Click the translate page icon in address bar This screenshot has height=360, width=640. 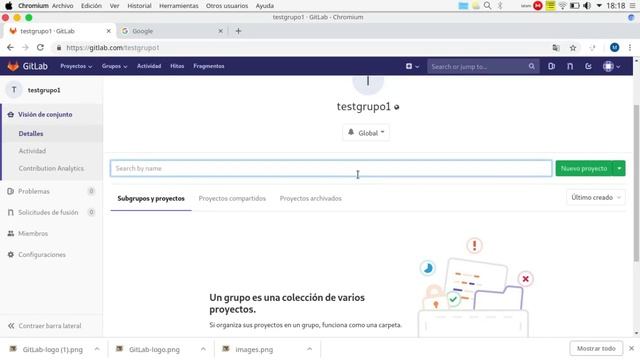(x=556, y=48)
